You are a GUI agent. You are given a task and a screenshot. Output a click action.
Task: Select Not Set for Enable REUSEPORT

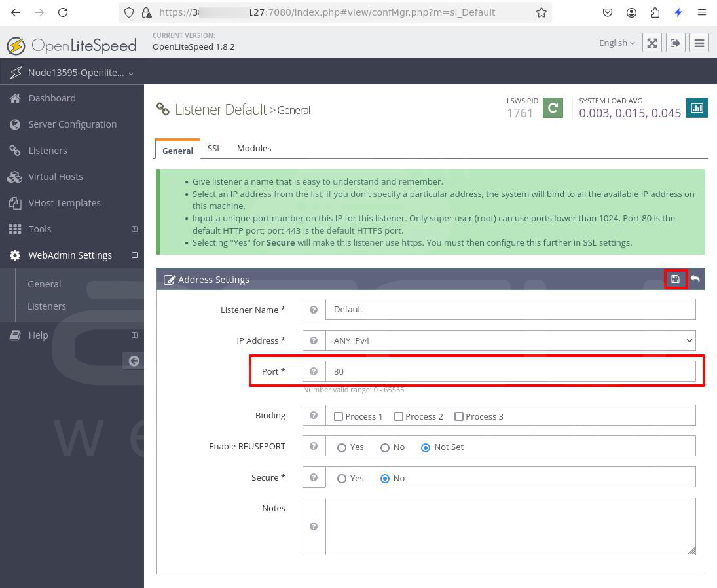tap(426, 448)
